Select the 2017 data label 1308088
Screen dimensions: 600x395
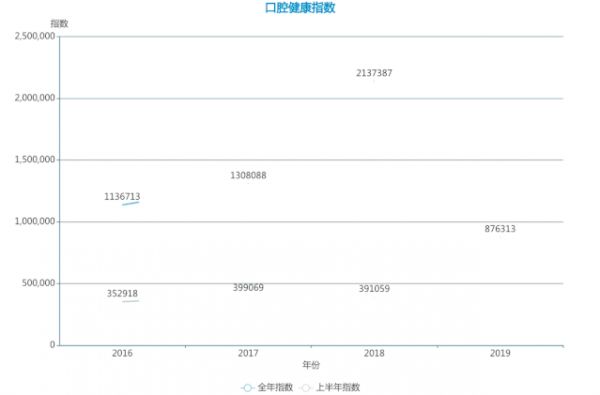pos(248,175)
